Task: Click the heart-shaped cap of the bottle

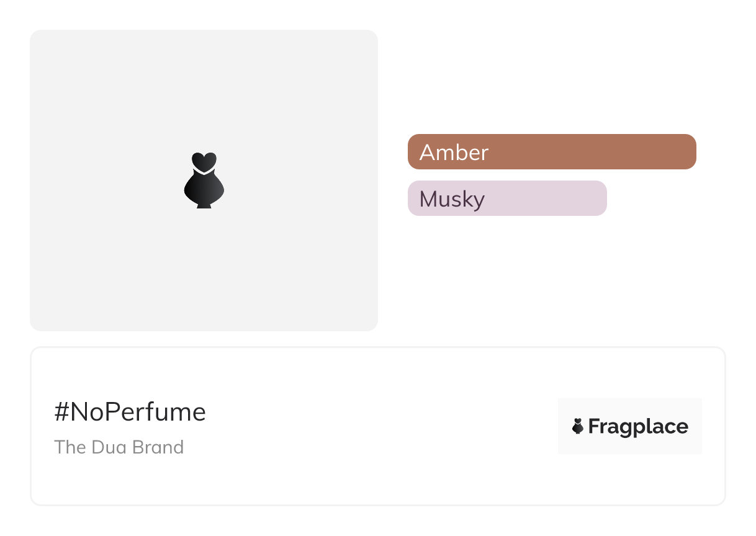Action: coord(204,161)
